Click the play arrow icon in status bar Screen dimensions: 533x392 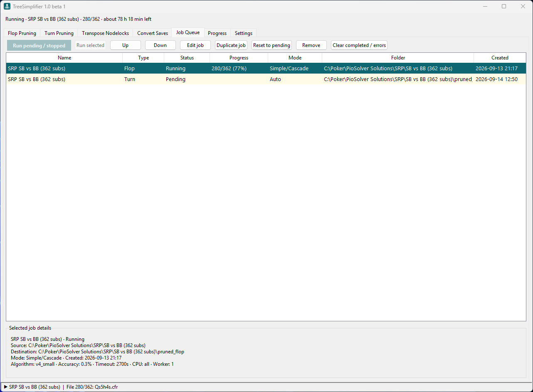tap(6, 387)
